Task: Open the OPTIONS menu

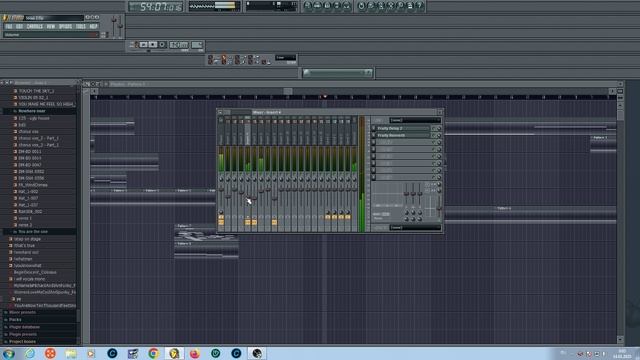Action: (65, 27)
